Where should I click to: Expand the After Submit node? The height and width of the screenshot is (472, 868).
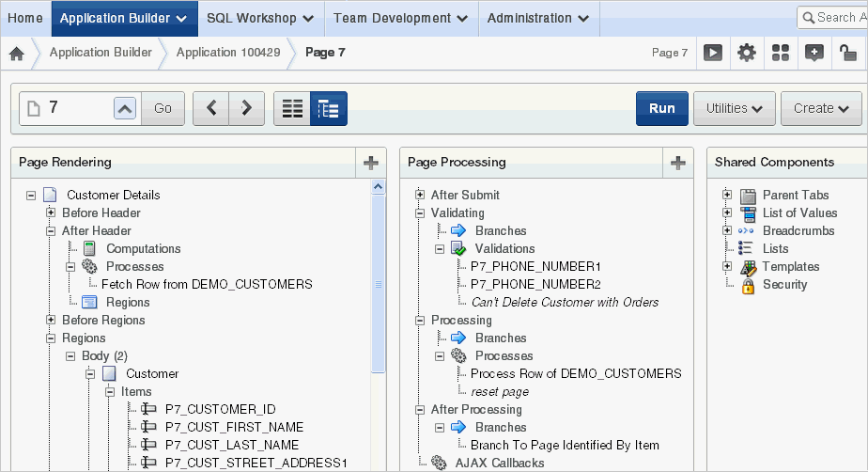coord(420,195)
